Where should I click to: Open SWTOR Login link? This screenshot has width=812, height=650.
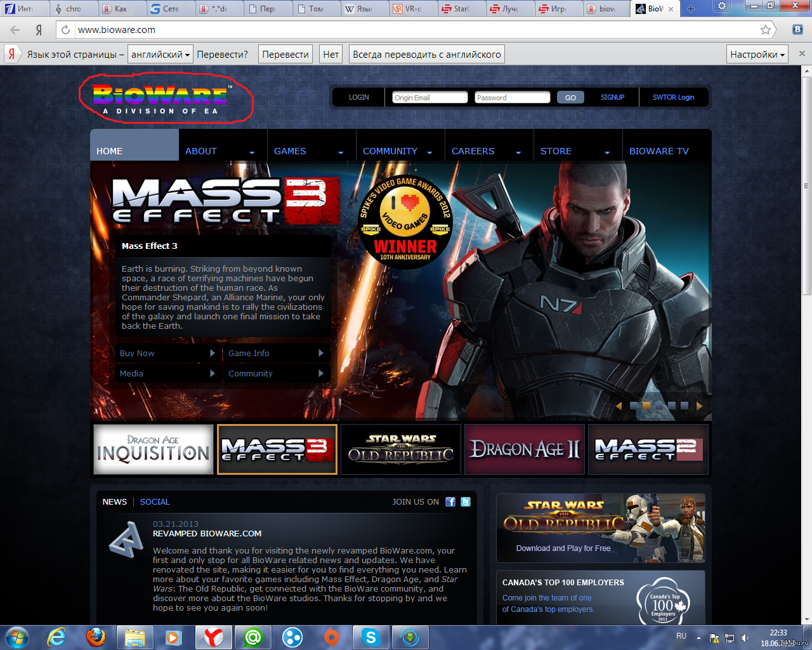point(673,97)
